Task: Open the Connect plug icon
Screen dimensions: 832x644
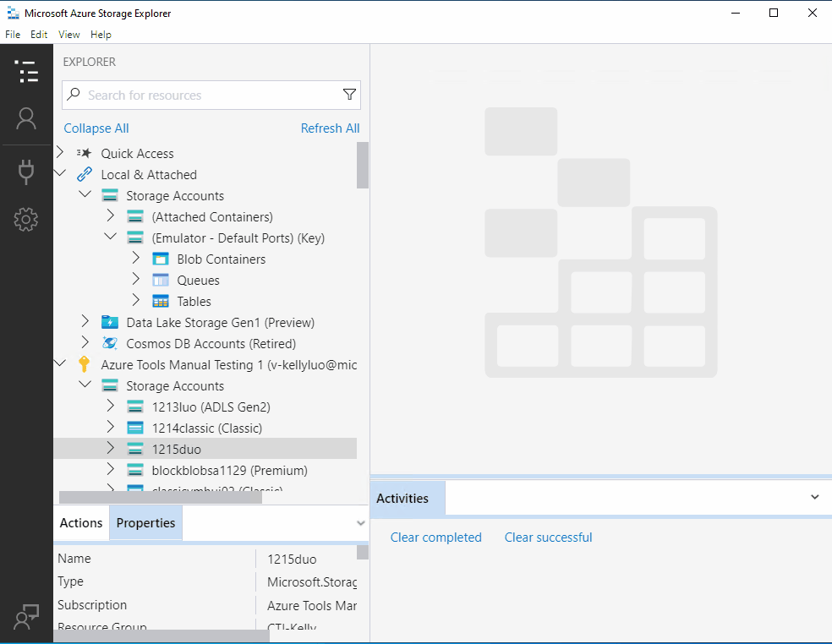Action: tap(26, 172)
